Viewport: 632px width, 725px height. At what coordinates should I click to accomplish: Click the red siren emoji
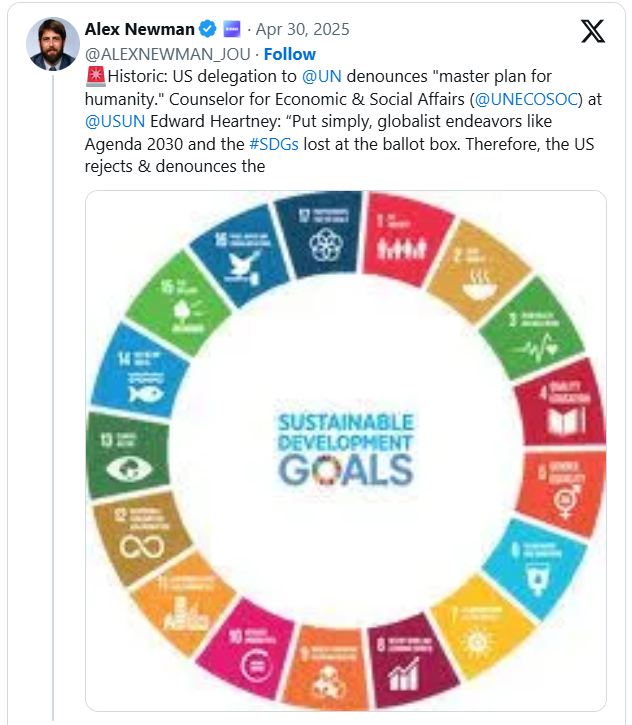95,76
